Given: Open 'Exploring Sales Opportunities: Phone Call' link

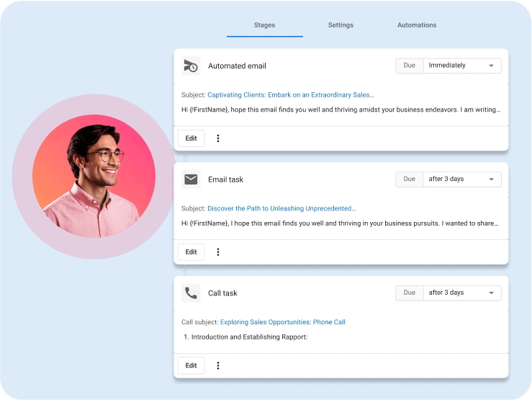Looking at the screenshot, I should (282, 322).
